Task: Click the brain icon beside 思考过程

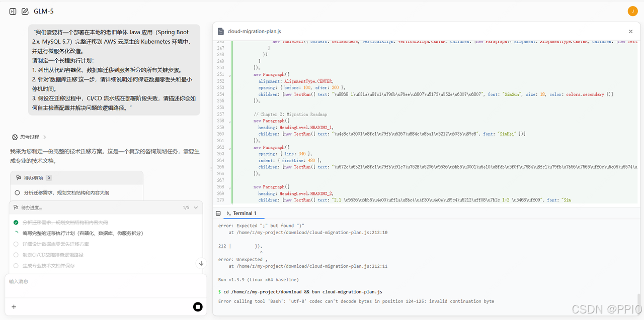Action: click(x=15, y=137)
